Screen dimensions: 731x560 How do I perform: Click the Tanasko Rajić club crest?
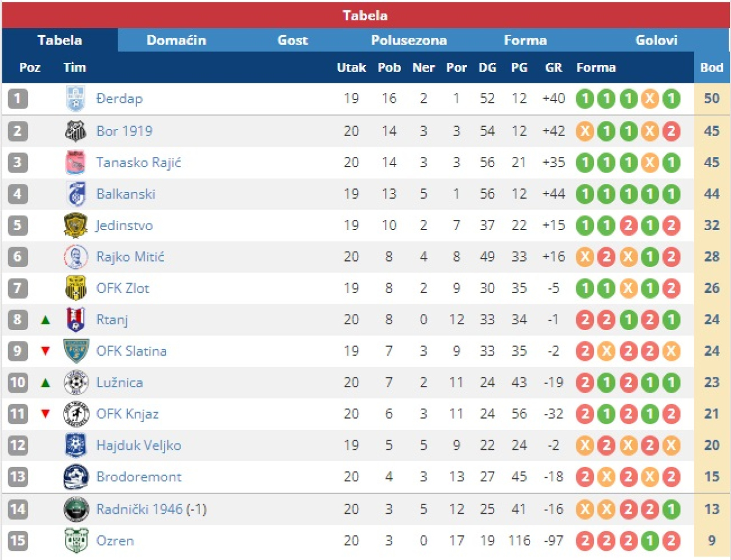(x=75, y=163)
